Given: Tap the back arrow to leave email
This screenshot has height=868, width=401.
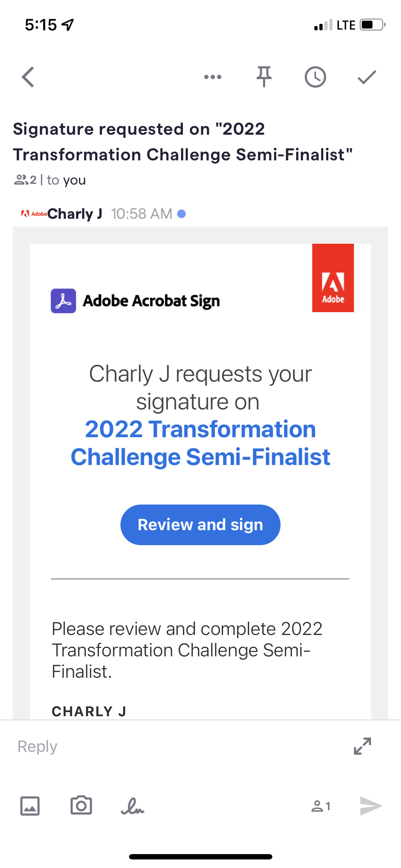Looking at the screenshot, I should pyautogui.click(x=28, y=77).
